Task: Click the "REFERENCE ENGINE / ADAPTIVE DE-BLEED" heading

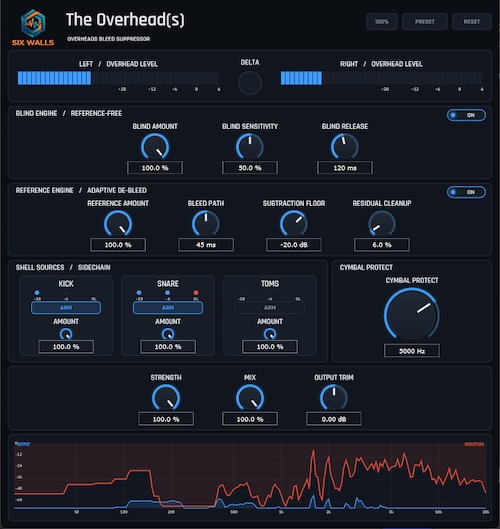Action: tap(81, 190)
